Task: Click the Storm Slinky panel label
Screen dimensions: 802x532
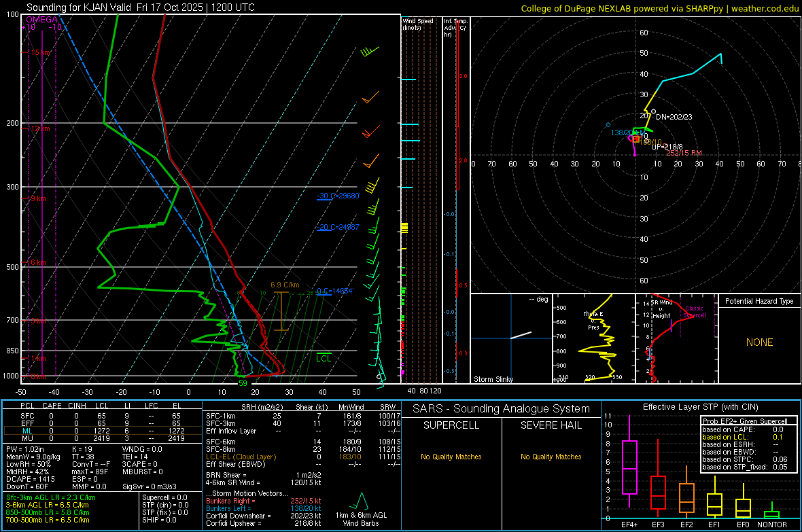Action: click(x=493, y=379)
